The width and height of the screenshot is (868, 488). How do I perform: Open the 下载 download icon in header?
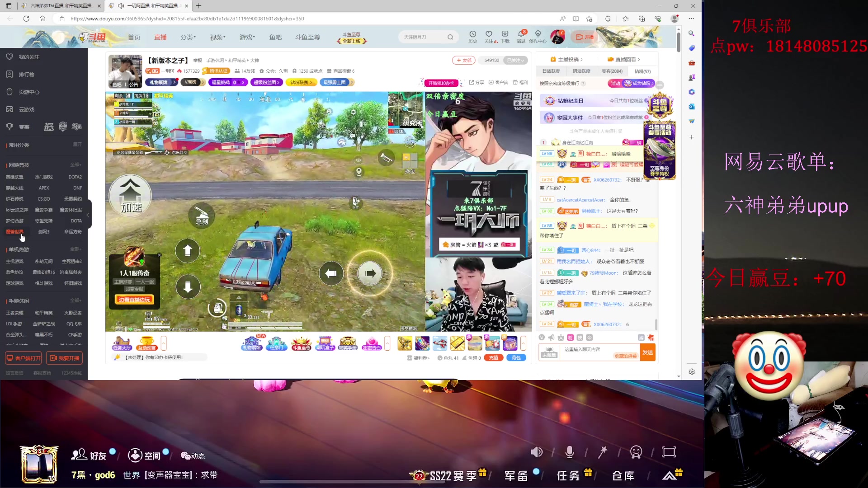(505, 34)
